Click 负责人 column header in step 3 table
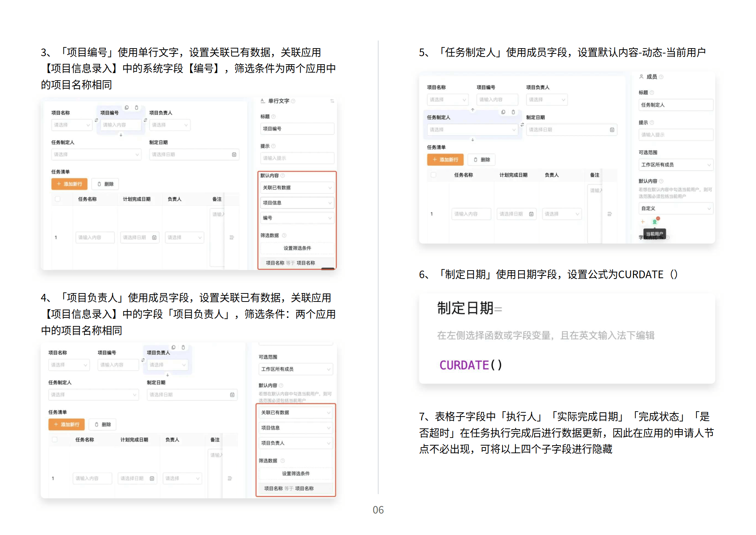756x535 pixels. pos(174,199)
